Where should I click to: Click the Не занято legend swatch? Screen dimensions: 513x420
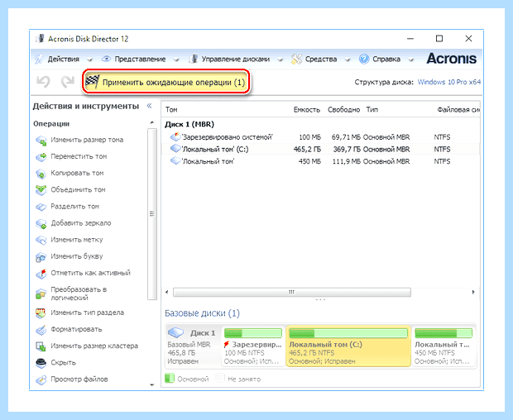(220, 379)
